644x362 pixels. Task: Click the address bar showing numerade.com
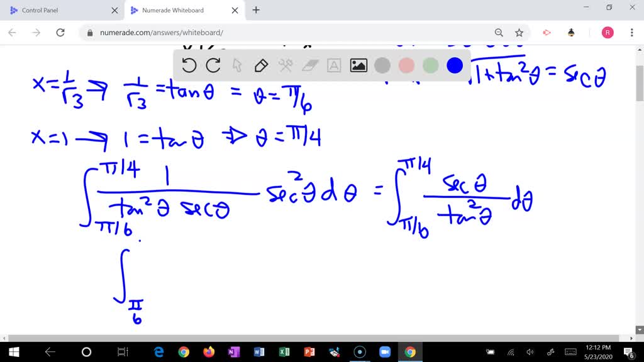tap(189, 32)
